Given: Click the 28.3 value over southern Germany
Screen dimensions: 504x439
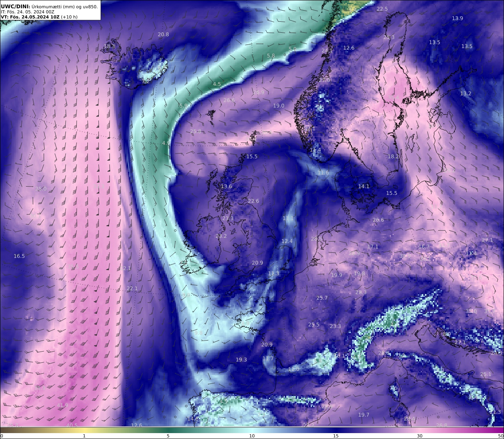Looking at the screenshot, I should (x=361, y=293).
